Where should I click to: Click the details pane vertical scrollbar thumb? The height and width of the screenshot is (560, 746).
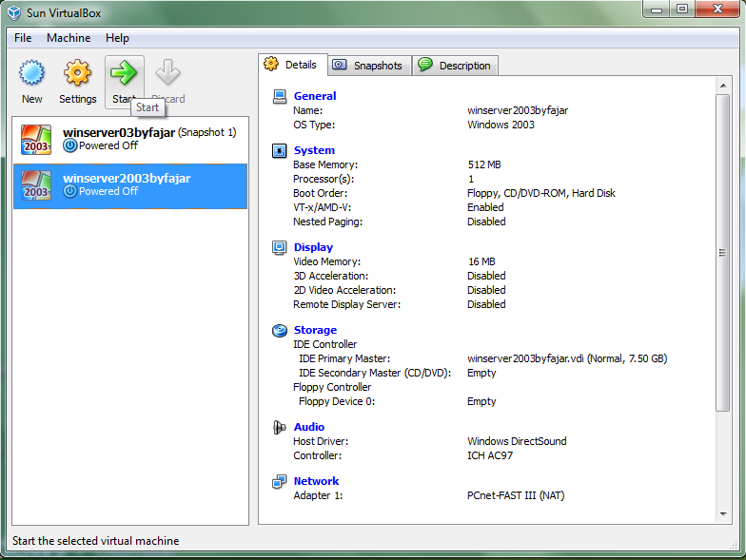[x=723, y=253]
